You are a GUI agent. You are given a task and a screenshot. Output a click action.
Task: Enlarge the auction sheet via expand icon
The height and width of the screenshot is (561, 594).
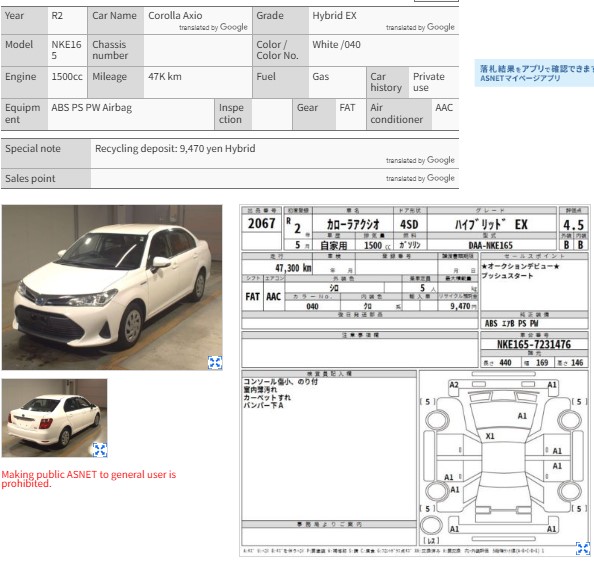(x=583, y=548)
